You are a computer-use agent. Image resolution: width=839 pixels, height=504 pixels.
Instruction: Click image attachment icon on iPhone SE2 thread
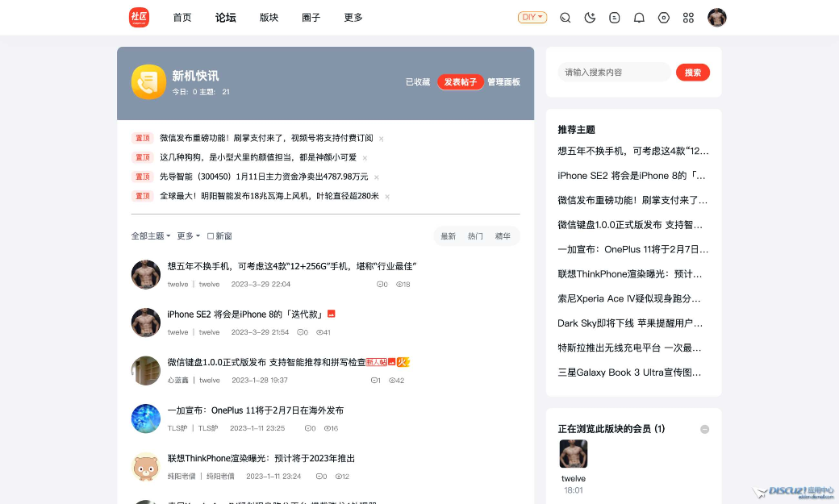coord(332,314)
